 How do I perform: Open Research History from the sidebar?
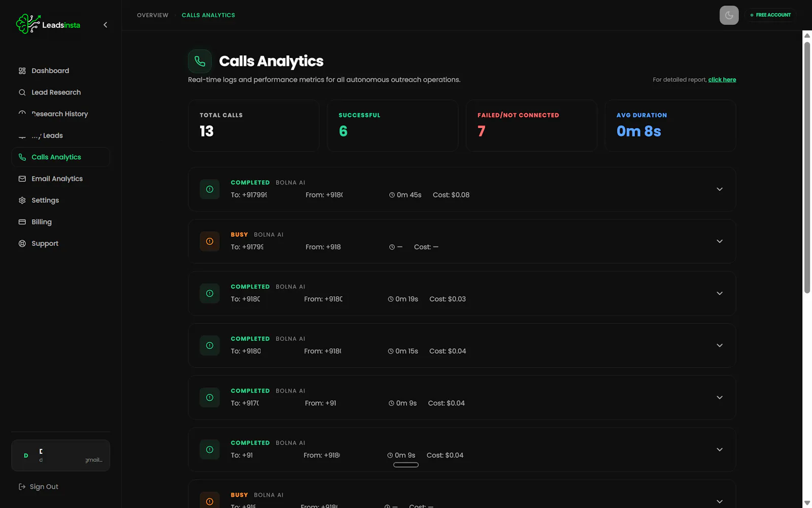coord(60,114)
